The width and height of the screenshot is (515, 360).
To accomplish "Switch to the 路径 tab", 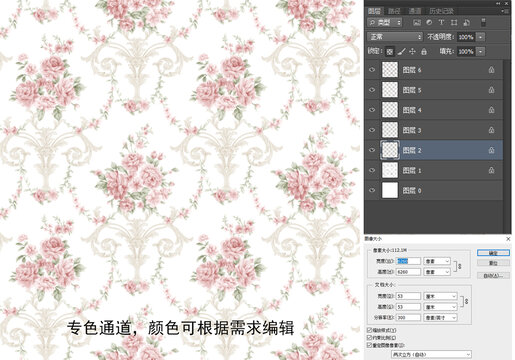I will 394,11.
